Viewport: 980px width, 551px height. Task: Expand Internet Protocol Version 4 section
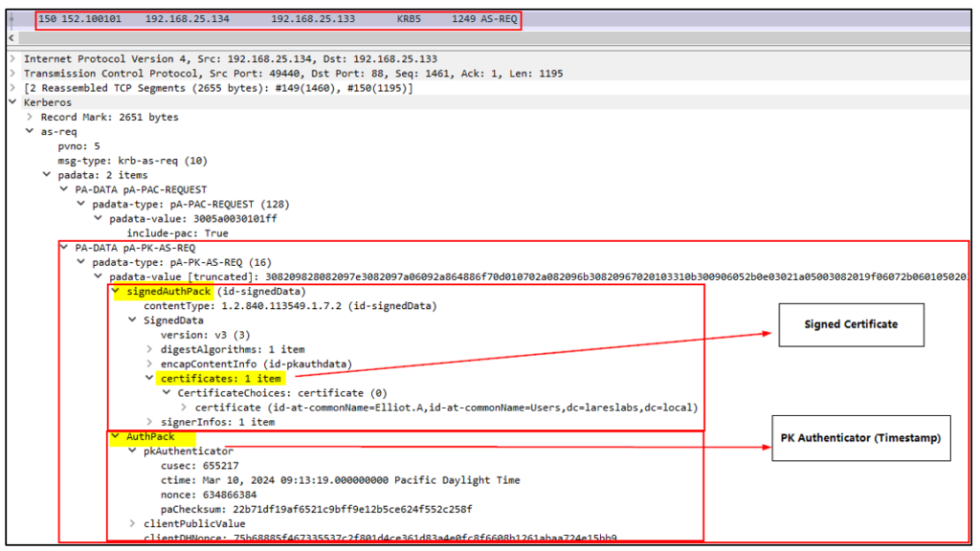click(13, 58)
